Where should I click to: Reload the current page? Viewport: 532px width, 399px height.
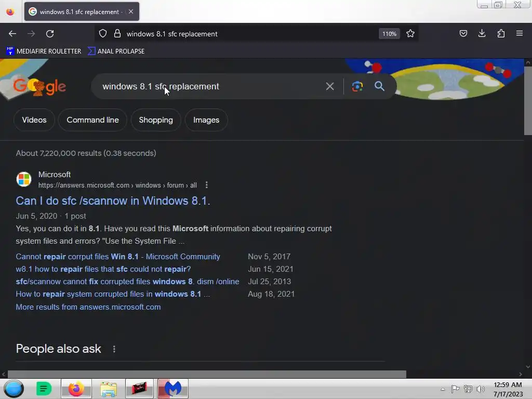point(50,34)
